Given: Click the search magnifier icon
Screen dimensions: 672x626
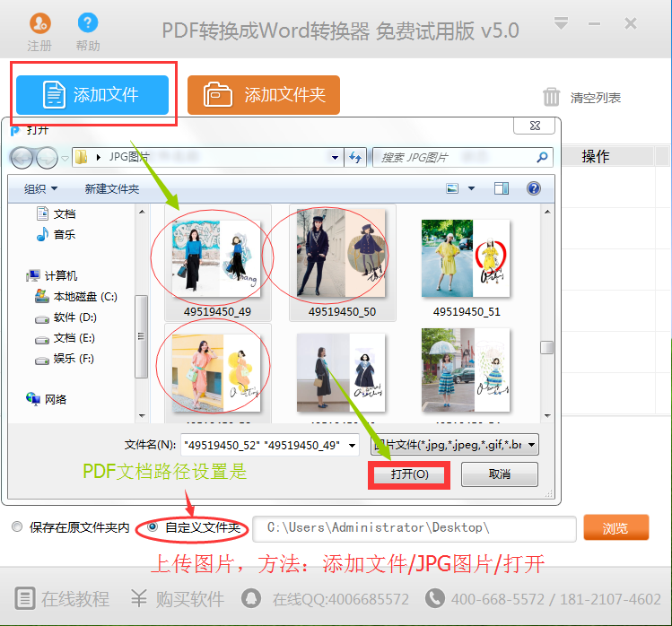Looking at the screenshot, I should tap(542, 157).
